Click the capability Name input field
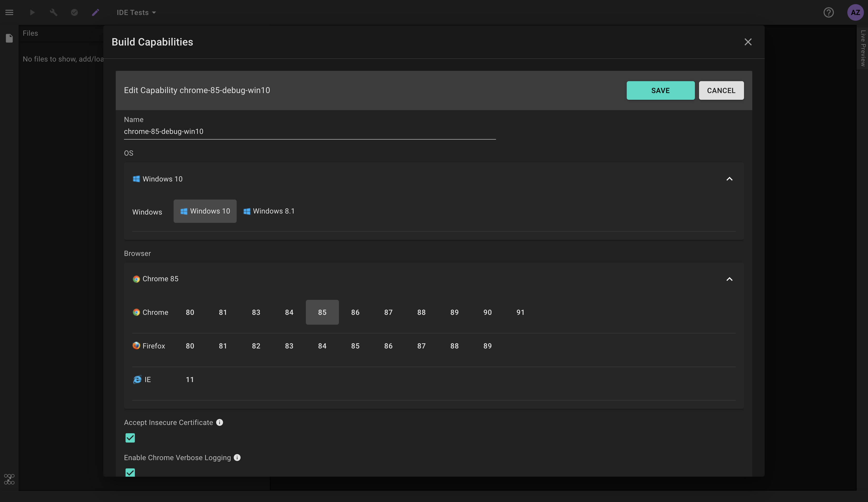The width and height of the screenshot is (868, 502). 309,131
